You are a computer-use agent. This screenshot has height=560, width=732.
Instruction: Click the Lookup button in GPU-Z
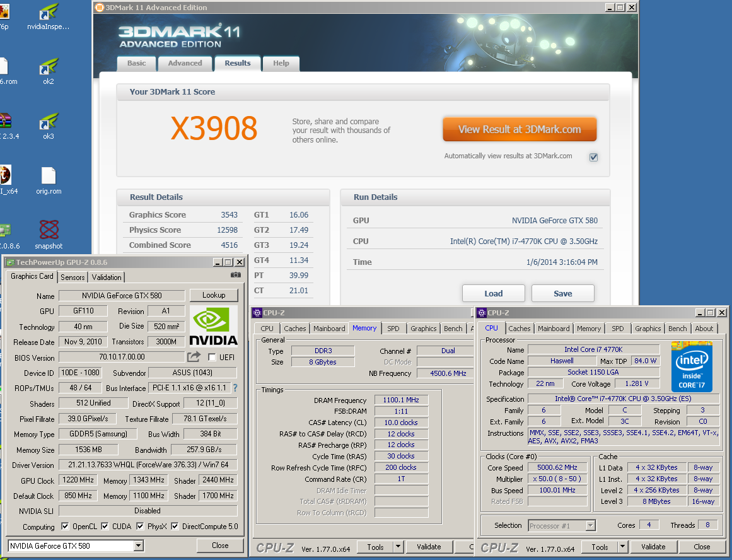point(214,295)
